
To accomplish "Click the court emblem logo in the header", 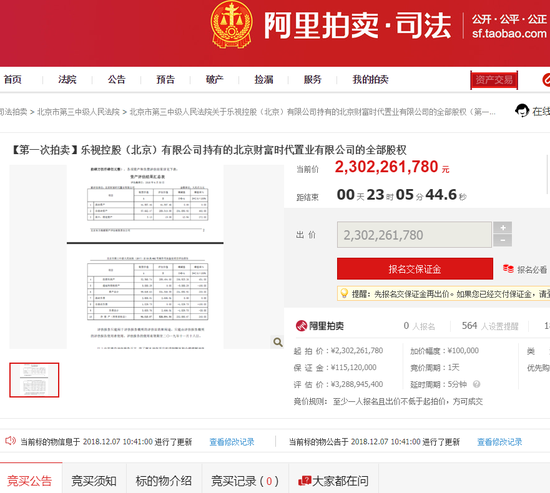I will (232, 25).
